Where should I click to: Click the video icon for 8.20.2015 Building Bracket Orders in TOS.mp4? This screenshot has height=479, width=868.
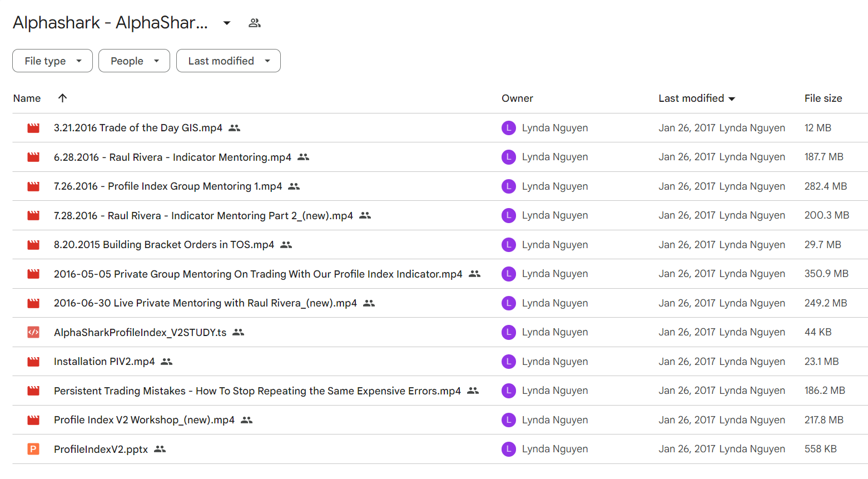pyautogui.click(x=33, y=245)
